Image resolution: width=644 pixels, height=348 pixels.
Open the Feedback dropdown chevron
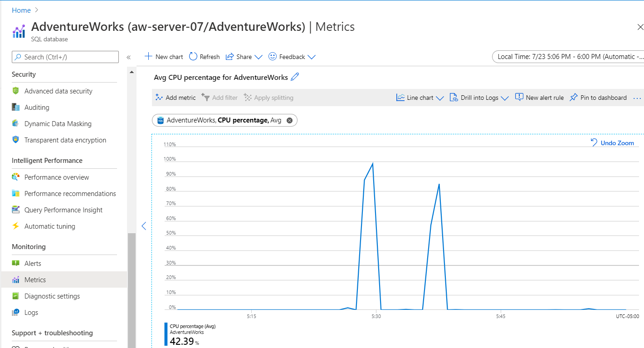pos(311,57)
